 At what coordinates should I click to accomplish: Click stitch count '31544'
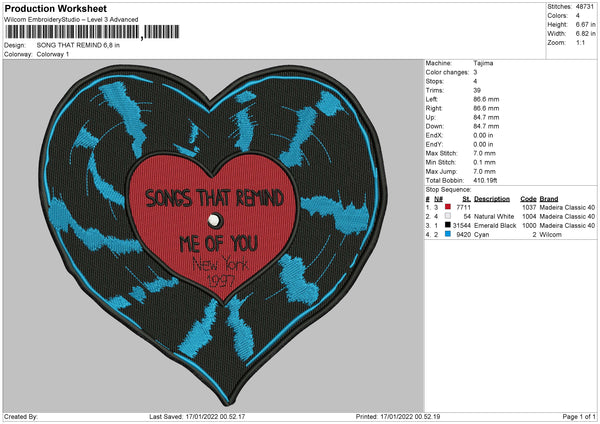click(x=461, y=225)
